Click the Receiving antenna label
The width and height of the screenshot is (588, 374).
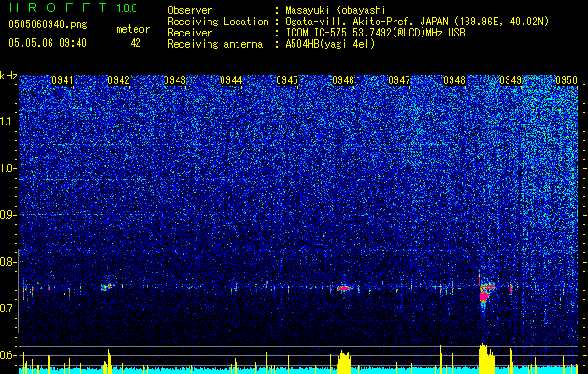(x=215, y=44)
